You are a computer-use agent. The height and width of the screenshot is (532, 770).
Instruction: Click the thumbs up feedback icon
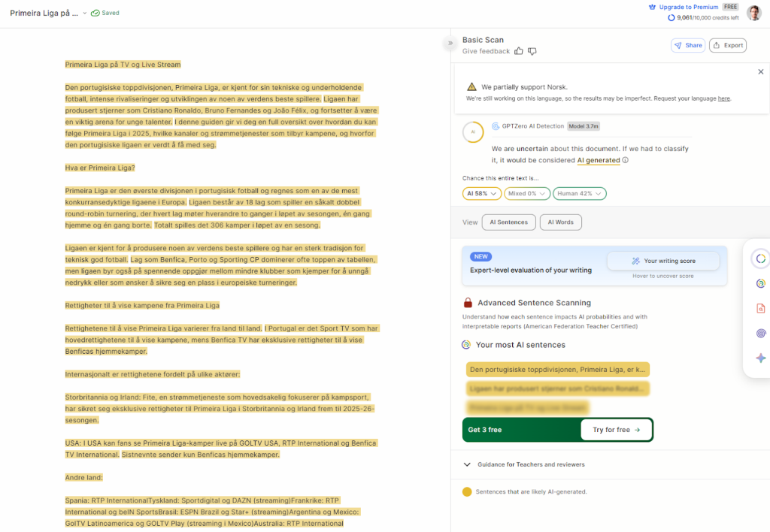pos(519,51)
